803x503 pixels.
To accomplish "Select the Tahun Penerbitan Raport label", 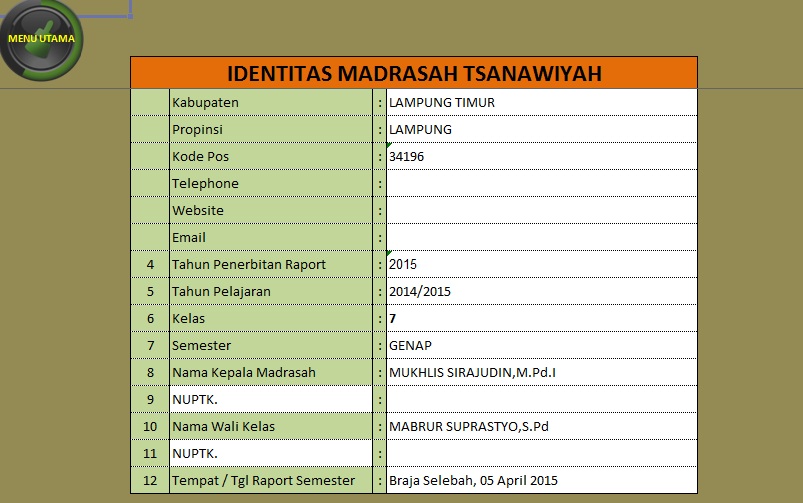I will point(271,265).
